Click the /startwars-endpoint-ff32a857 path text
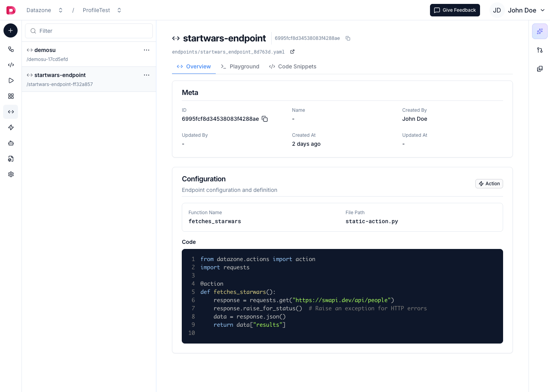The image size is (550, 392). tap(60, 84)
